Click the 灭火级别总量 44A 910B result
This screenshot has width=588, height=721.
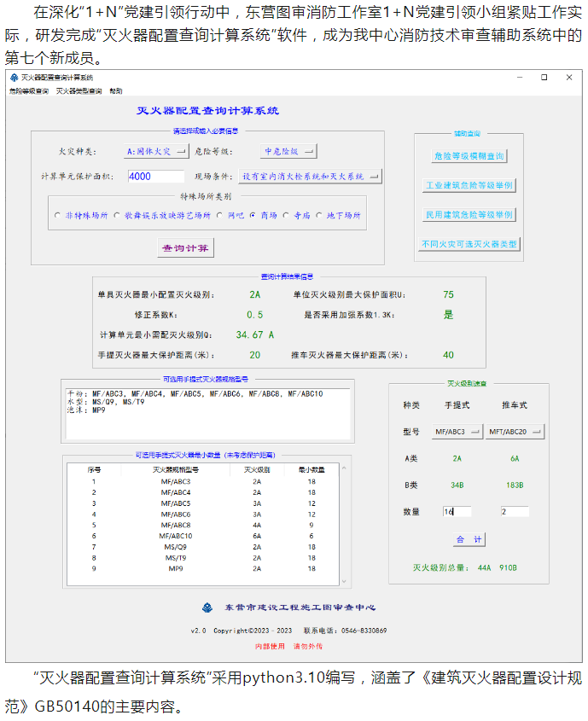pyautogui.click(x=465, y=568)
